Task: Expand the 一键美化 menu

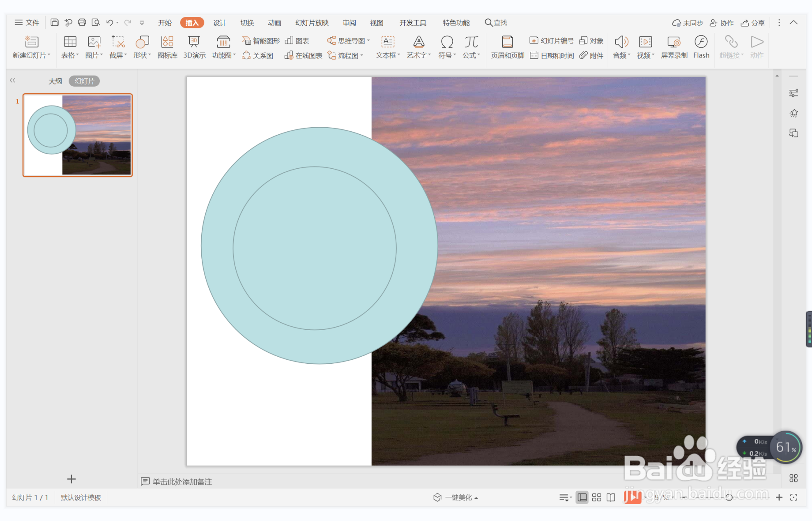Action: pos(456,497)
